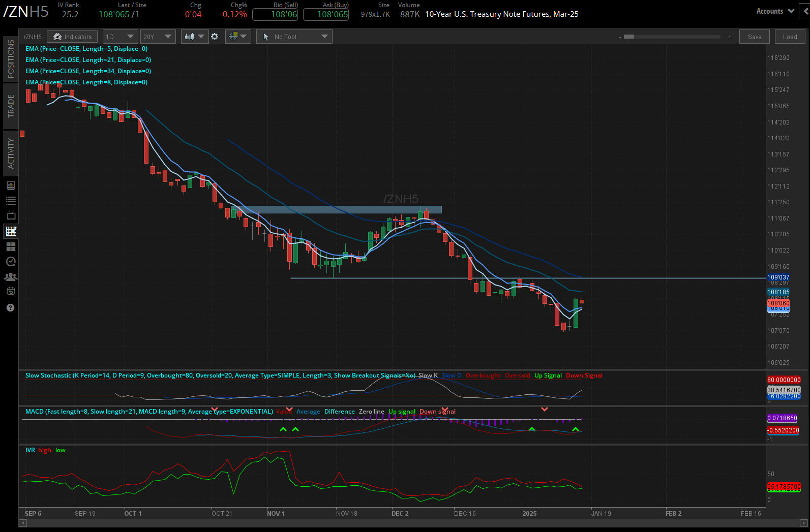Click the shaded resistance rectangle drawing on chart
Image resolution: width=810 pixels, height=532 pixels.
click(337, 209)
